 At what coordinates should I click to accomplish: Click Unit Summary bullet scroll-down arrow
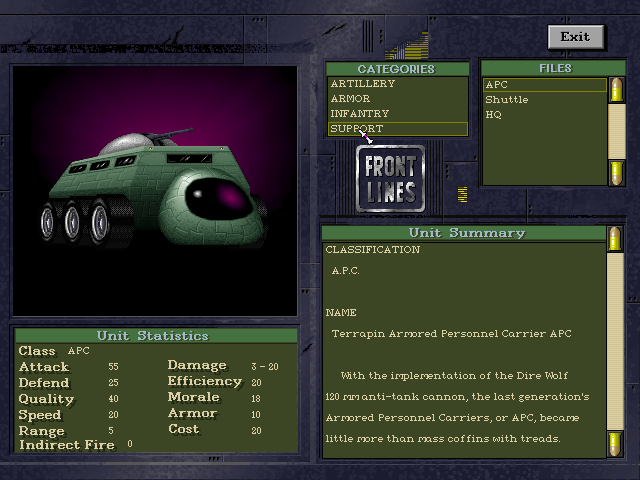[615, 444]
